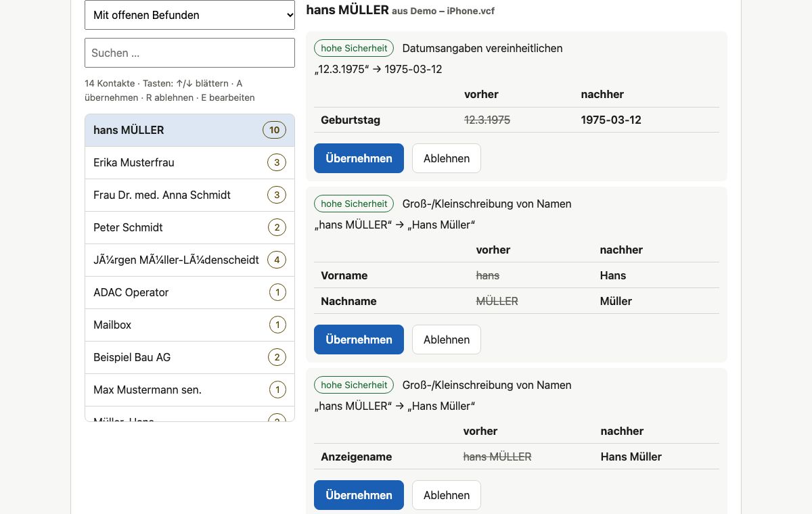Click Übernehmen for Anzeigename capitalization
The image size is (812, 514).
(x=359, y=495)
